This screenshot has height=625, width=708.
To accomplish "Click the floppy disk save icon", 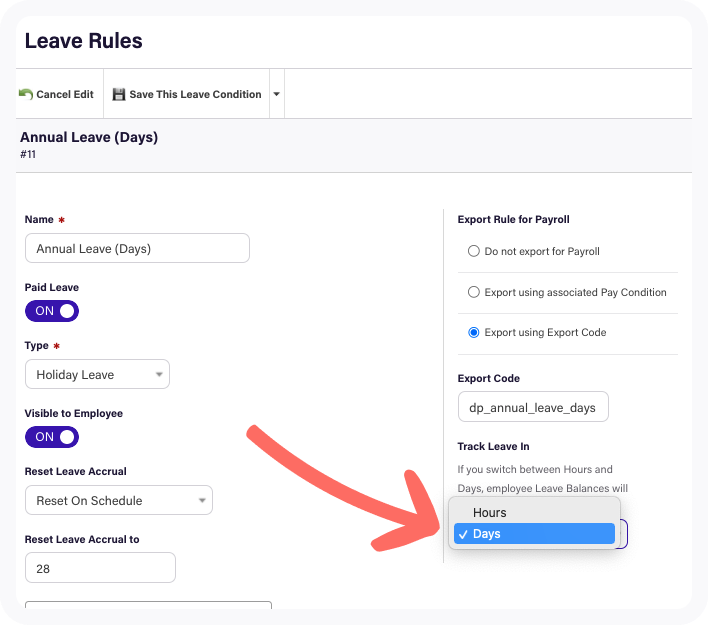I will pos(119,94).
